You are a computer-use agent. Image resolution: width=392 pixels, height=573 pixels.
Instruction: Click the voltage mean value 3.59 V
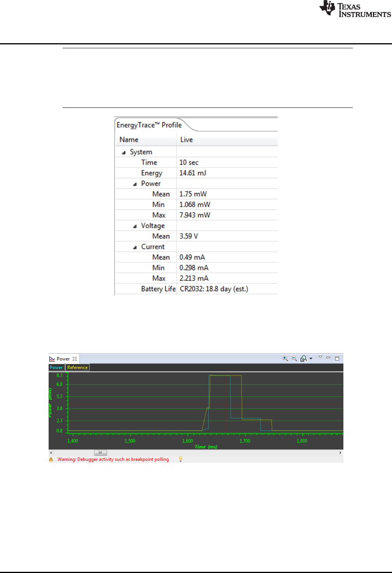188,236
